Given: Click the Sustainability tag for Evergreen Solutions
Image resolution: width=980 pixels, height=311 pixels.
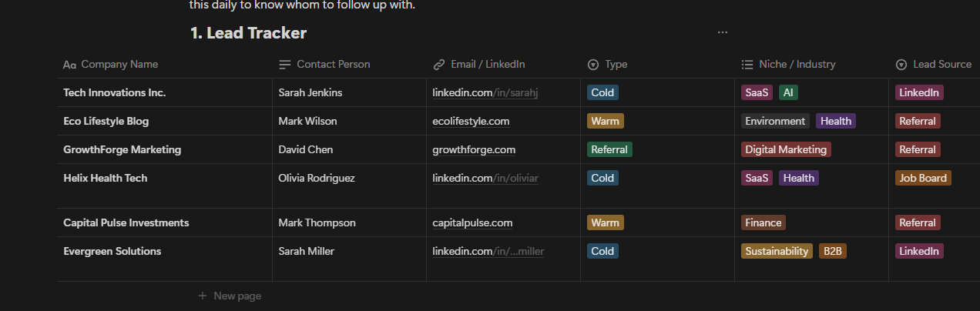Looking at the screenshot, I should click(777, 252).
